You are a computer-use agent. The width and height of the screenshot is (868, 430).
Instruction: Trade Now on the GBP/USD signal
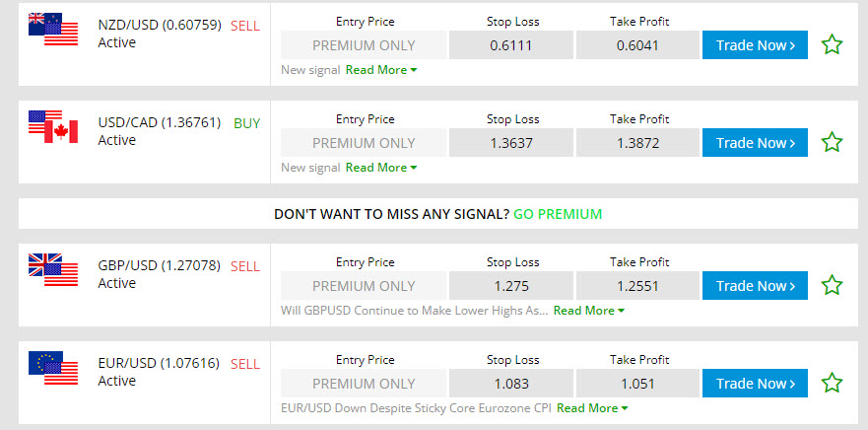[x=755, y=285]
